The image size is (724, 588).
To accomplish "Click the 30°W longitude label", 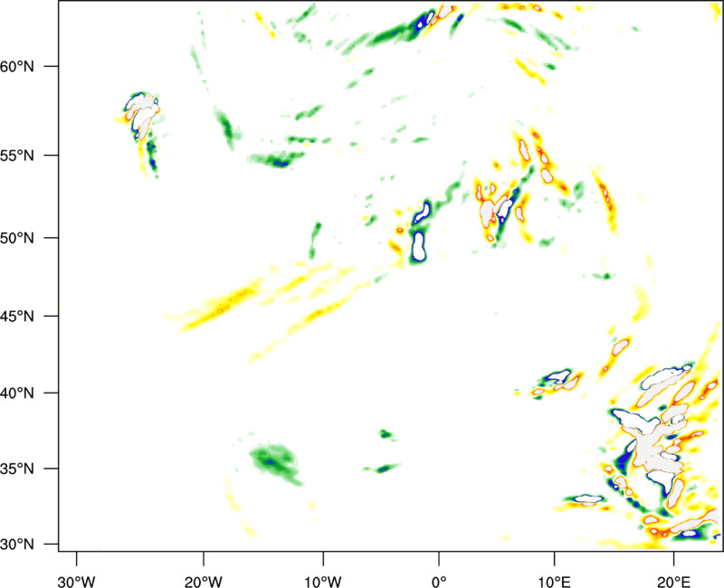I will 77,581.
